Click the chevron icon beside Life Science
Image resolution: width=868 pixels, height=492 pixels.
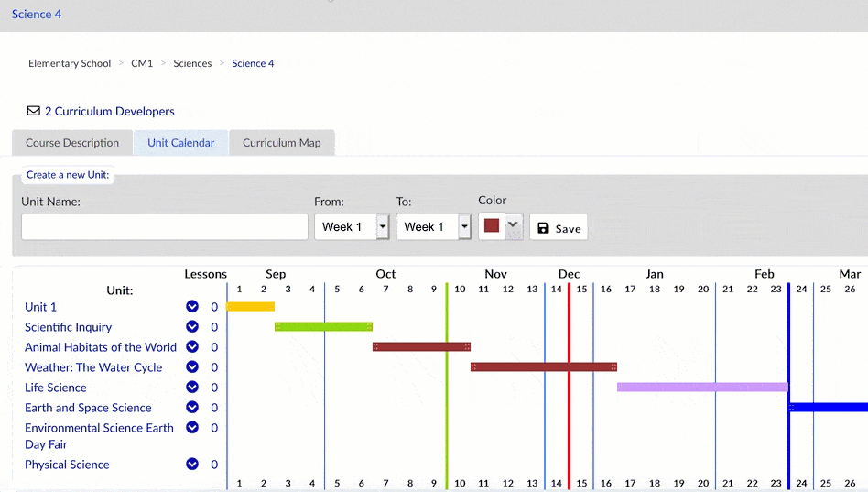192,388
